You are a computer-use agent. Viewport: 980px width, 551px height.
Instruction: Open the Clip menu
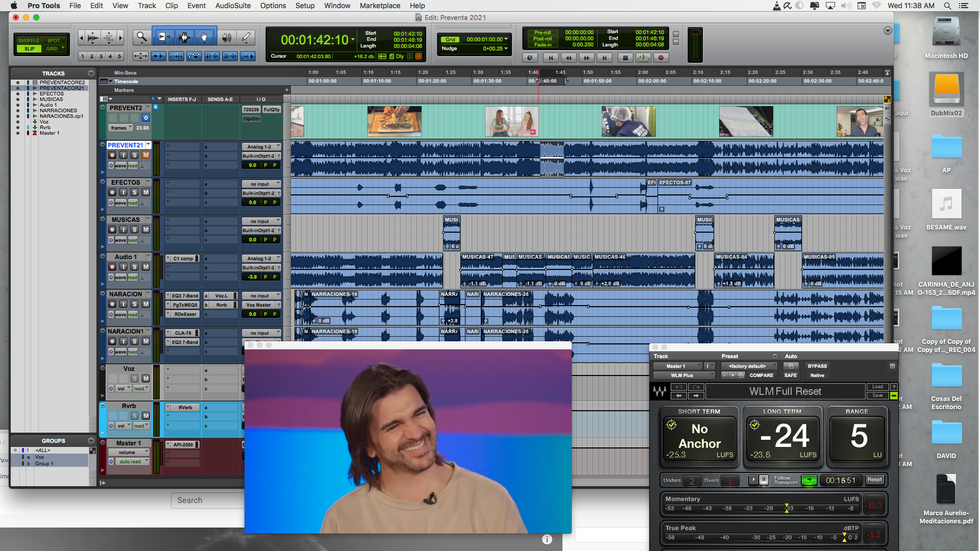tap(171, 6)
